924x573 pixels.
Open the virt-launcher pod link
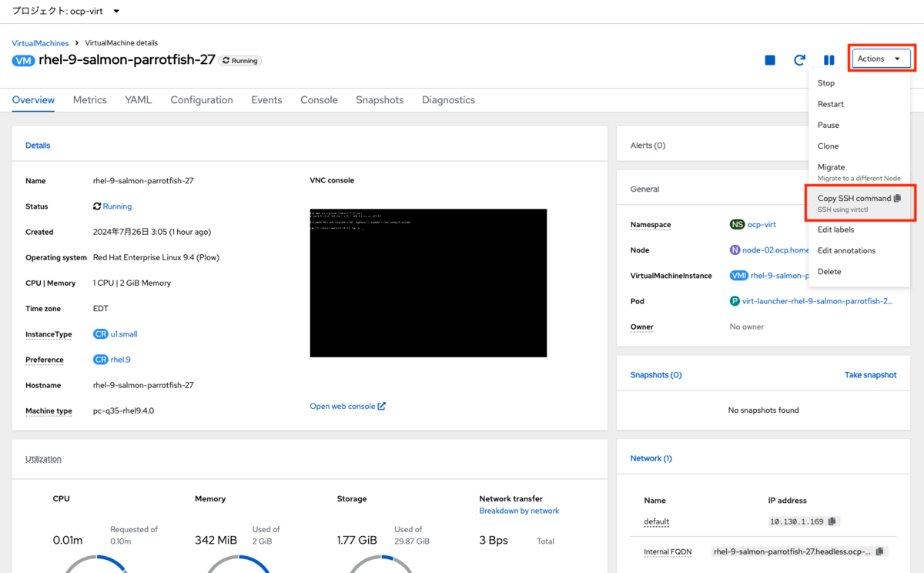click(818, 301)
